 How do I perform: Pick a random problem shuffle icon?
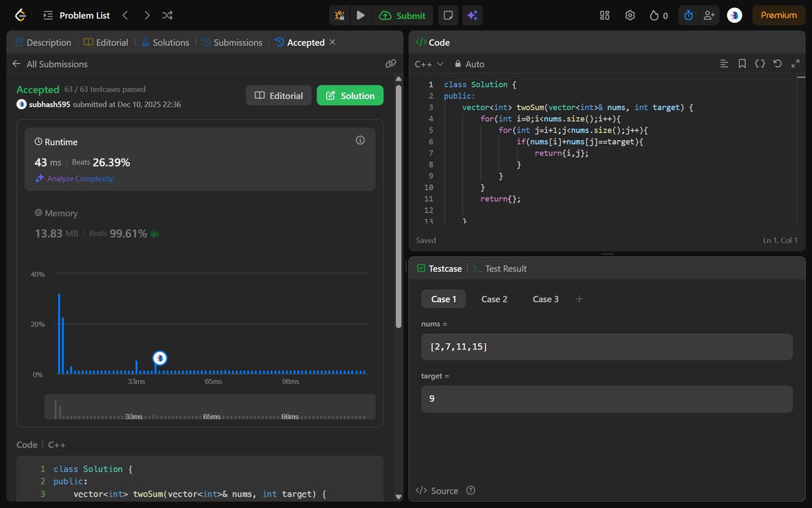click(x=168, y=15)
